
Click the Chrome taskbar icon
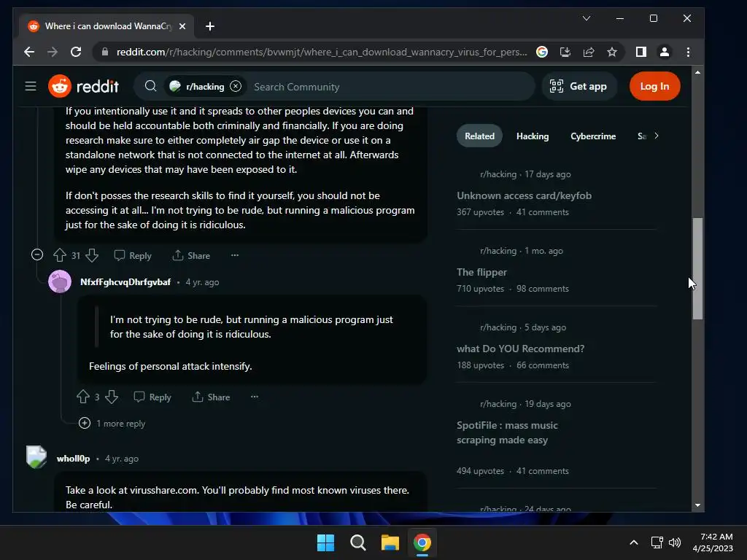(x=422, y=542)
